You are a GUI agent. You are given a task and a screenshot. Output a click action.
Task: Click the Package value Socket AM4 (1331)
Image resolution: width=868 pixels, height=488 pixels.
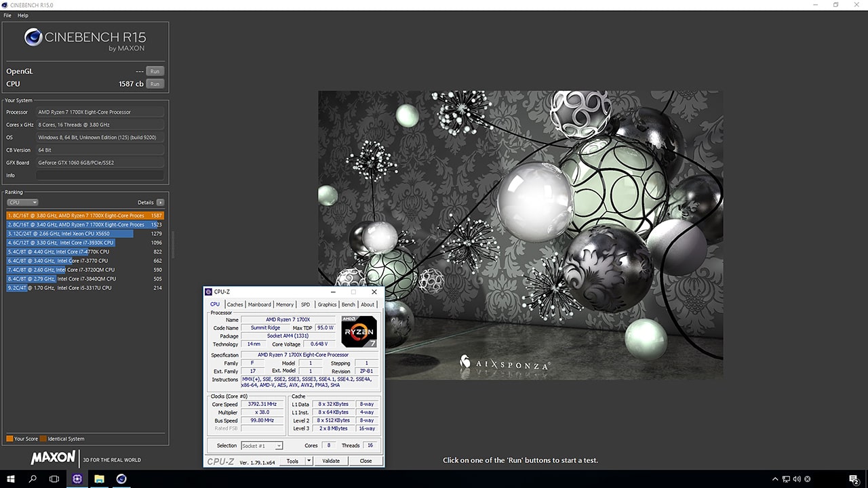(288, 336)
